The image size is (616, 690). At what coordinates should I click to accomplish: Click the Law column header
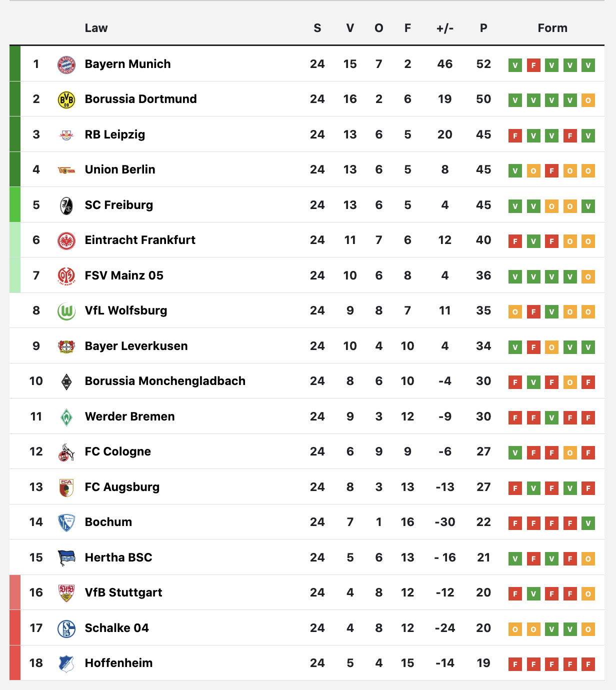click(96, 28)
